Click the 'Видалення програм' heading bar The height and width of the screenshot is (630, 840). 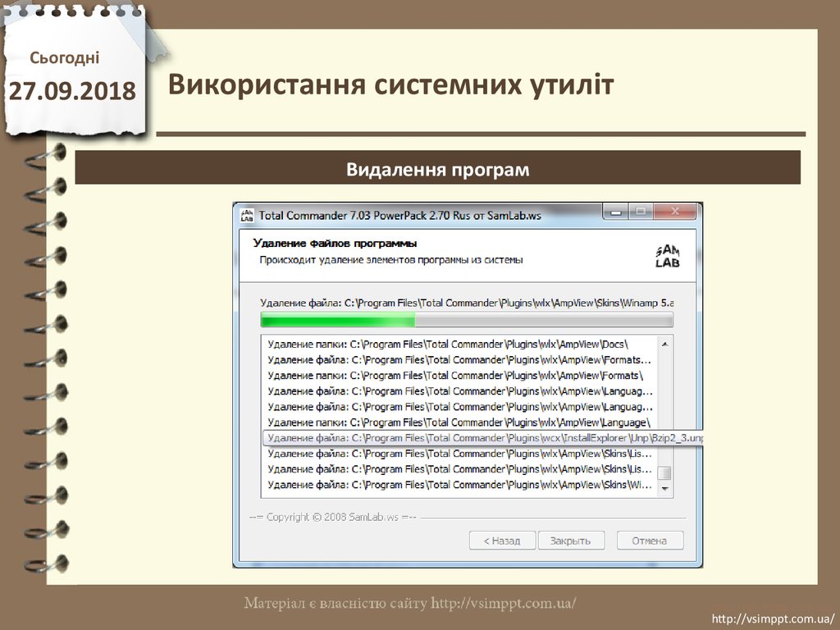(x=437, y=170)
